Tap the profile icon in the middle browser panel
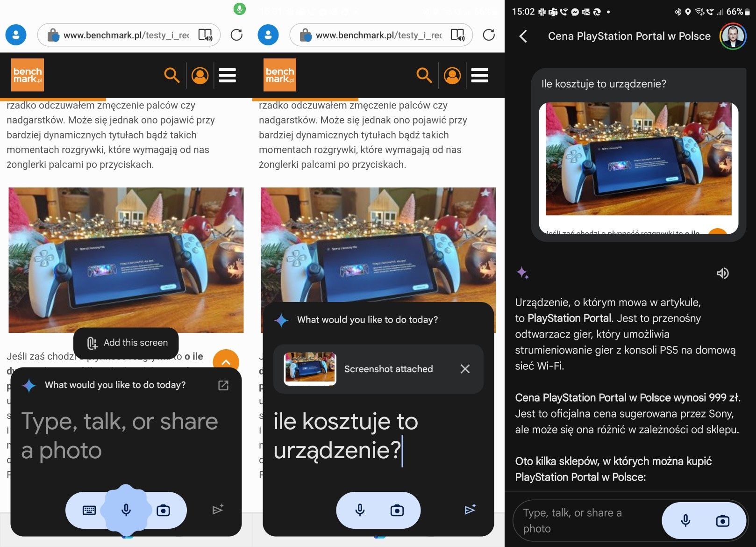This screenshot has width=756, height=547. [x=268, y=35]
